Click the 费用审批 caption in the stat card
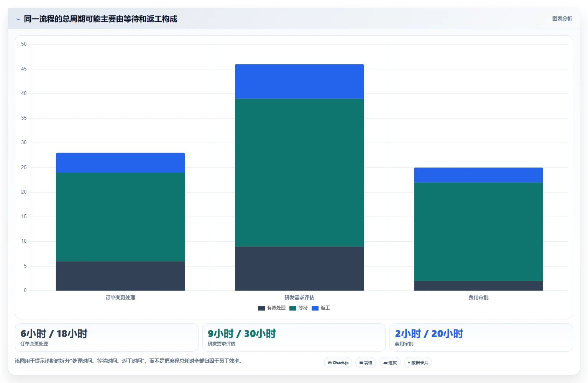Screen dimensions: 588x383 click(404, 344)
